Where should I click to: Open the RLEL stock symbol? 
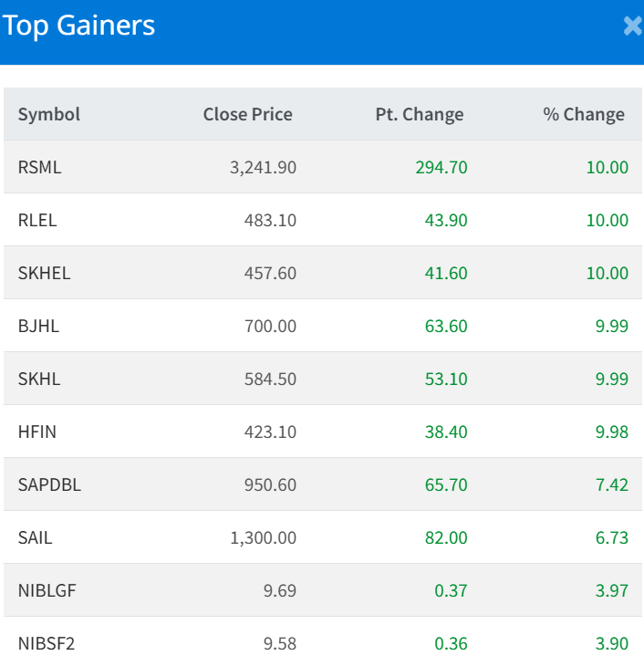tap(37, 220)
